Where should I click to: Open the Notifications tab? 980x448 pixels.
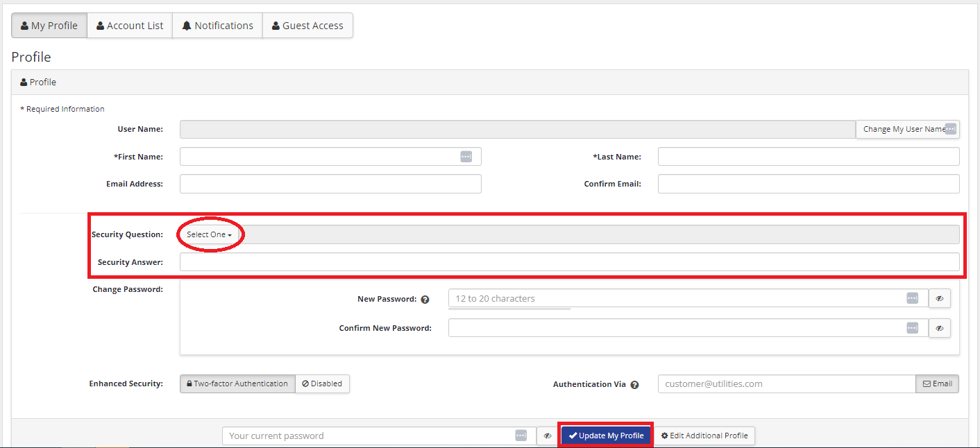(x=217, y=26)
